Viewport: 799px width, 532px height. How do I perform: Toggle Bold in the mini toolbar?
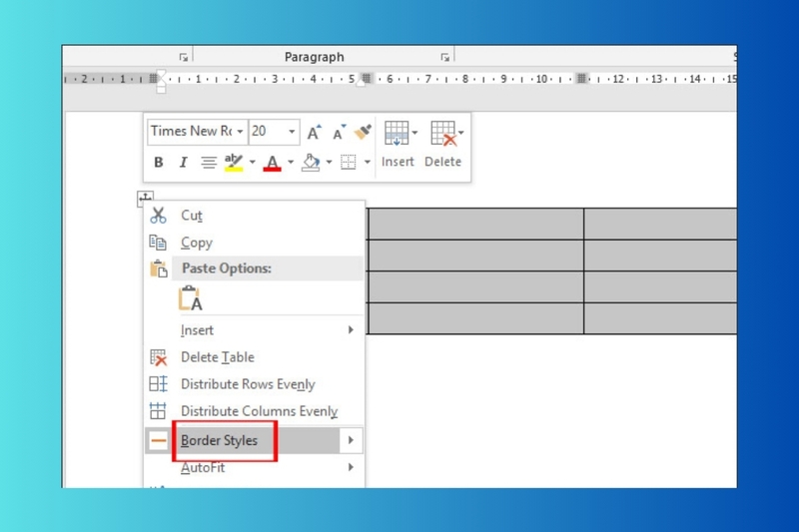[x=159, y=163]
